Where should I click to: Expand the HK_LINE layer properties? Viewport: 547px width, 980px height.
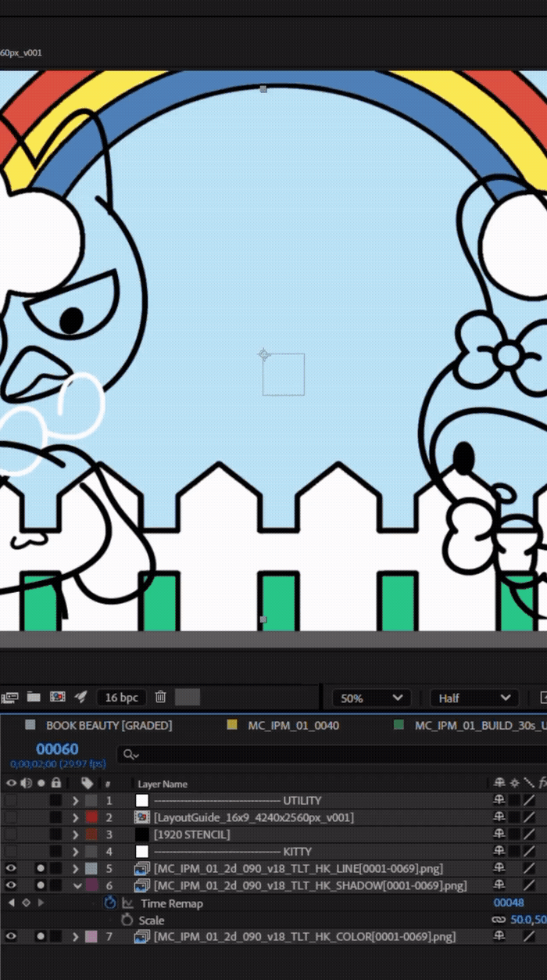pyautogui.click(x=76, y=868)
